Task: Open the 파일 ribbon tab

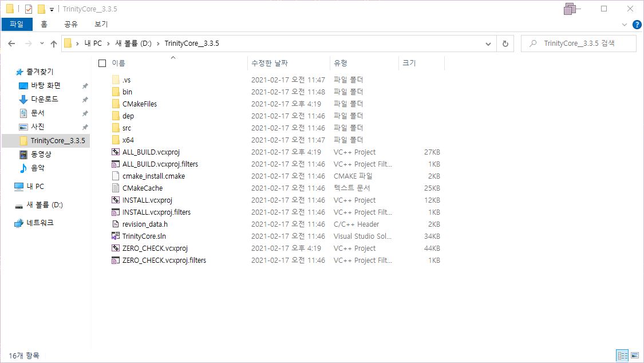Action: [17, 24]
